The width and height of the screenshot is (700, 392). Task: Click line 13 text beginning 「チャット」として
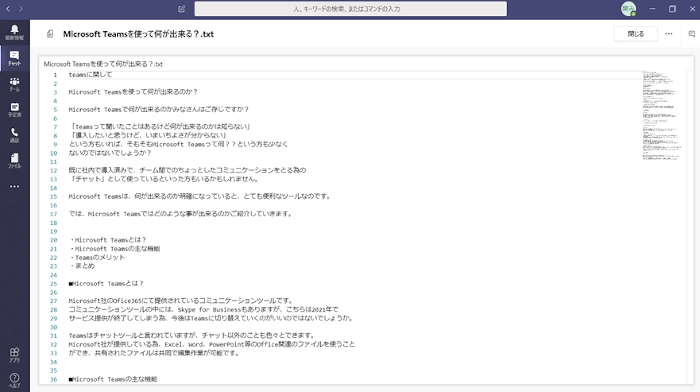164,179
